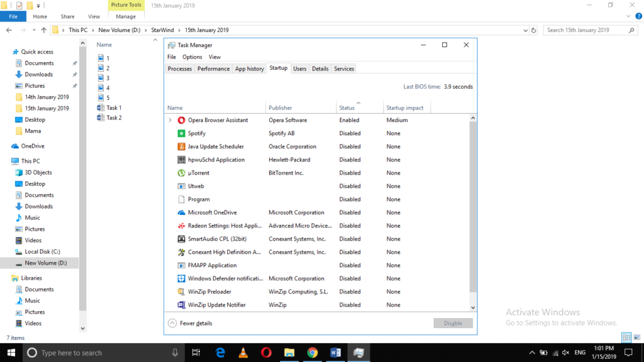Image resolution: width=644 pixels, height=362 pixels.
Task: Click the Cortana microphone icon
Action: pyautogui.click(x=175, y=353)
